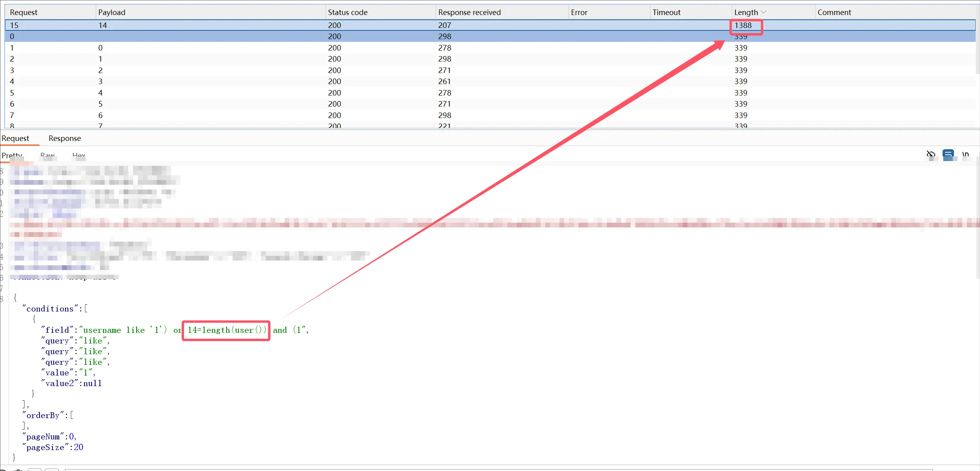Select the Request tab
The height and width of the screenshot is (471, 980).
click(x=15, y=138)
